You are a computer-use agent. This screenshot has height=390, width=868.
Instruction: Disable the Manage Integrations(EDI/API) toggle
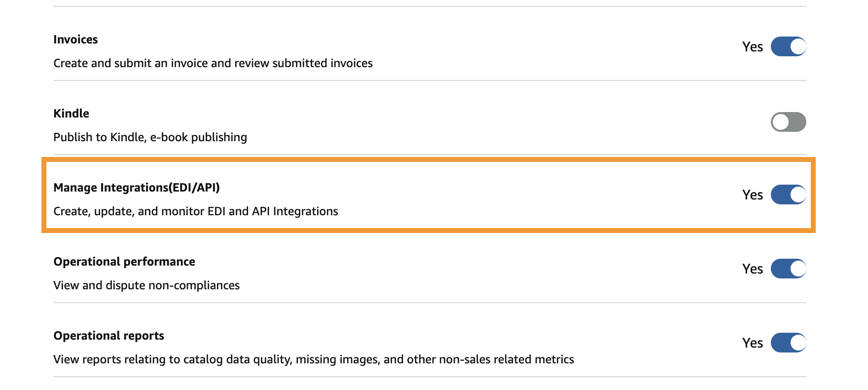(x=788, y=195)
